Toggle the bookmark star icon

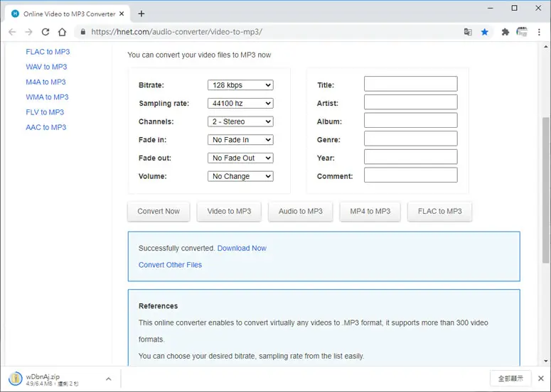click(x=485, y=32)
